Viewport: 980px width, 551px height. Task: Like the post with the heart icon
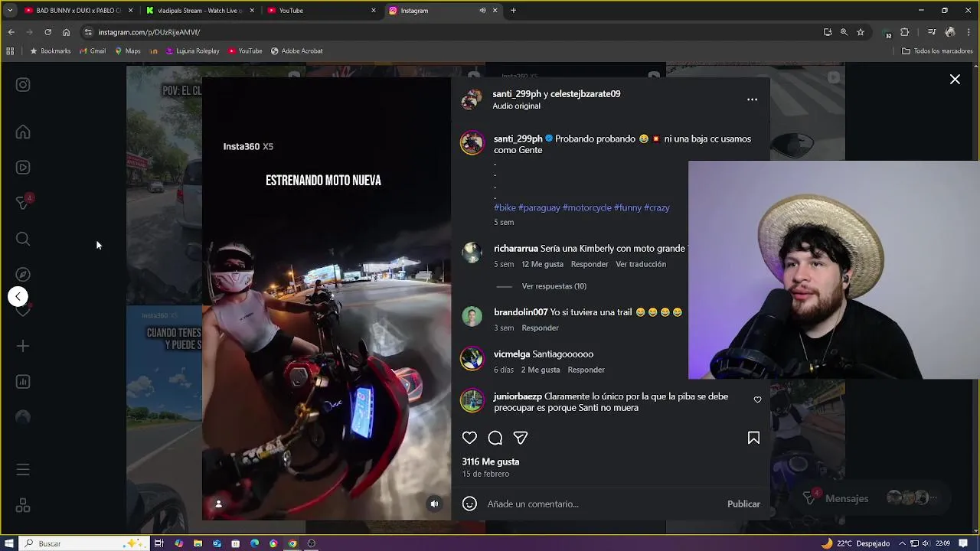point(469,438)
